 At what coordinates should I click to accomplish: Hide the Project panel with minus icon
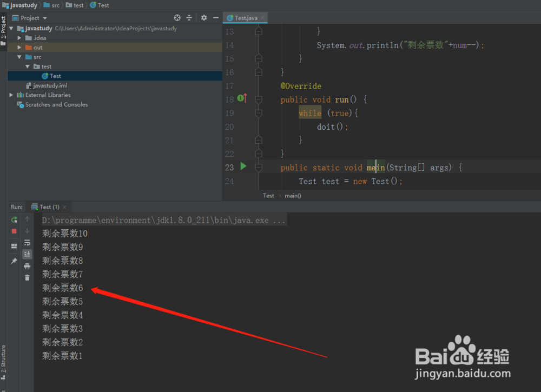click(x=216, y=18)
